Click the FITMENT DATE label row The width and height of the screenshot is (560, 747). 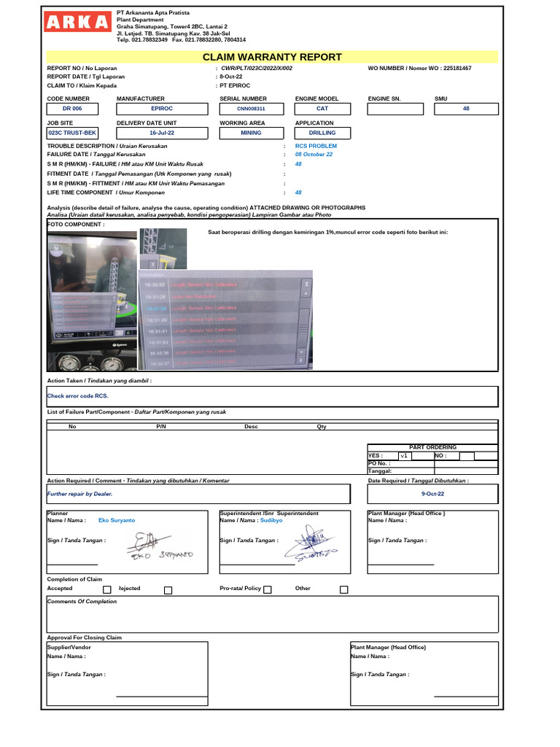139,174
